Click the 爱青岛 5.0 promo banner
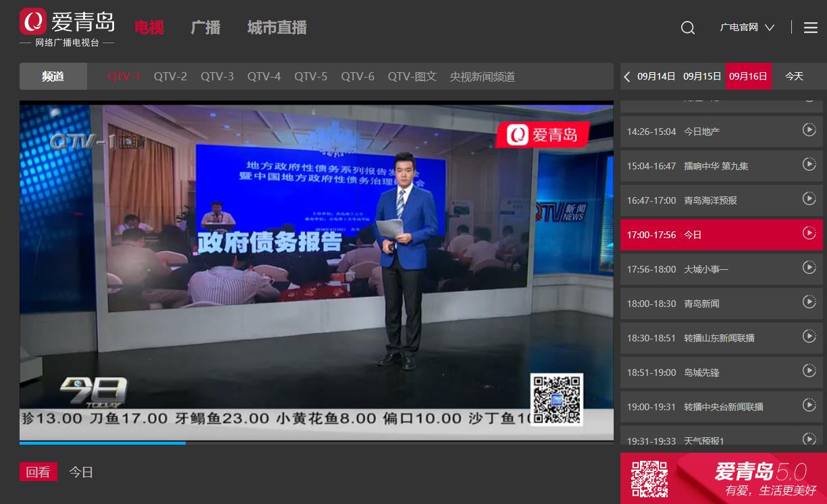Screen dimensions: 827x504 coord(724,478)
